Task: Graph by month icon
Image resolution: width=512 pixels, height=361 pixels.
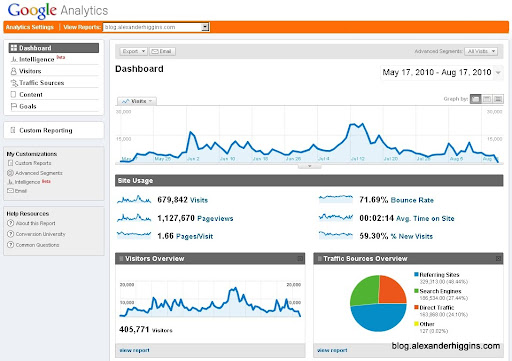Action: click(x=498, y=99)
